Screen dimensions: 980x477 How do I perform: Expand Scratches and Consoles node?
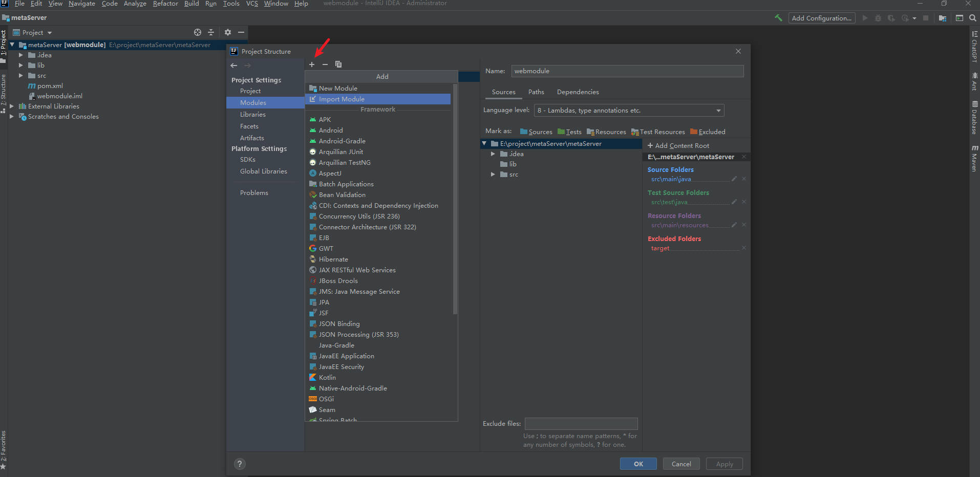tap(12, 116)
